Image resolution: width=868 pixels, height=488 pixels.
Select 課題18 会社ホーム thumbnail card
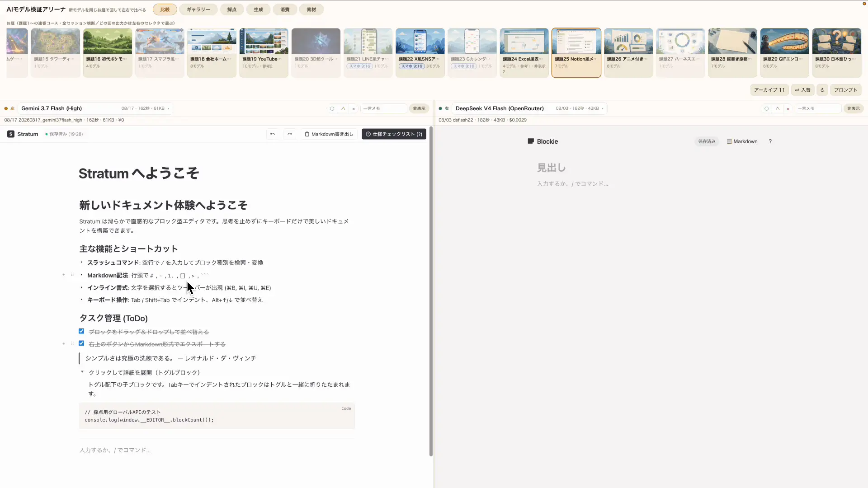click(212, 52)
